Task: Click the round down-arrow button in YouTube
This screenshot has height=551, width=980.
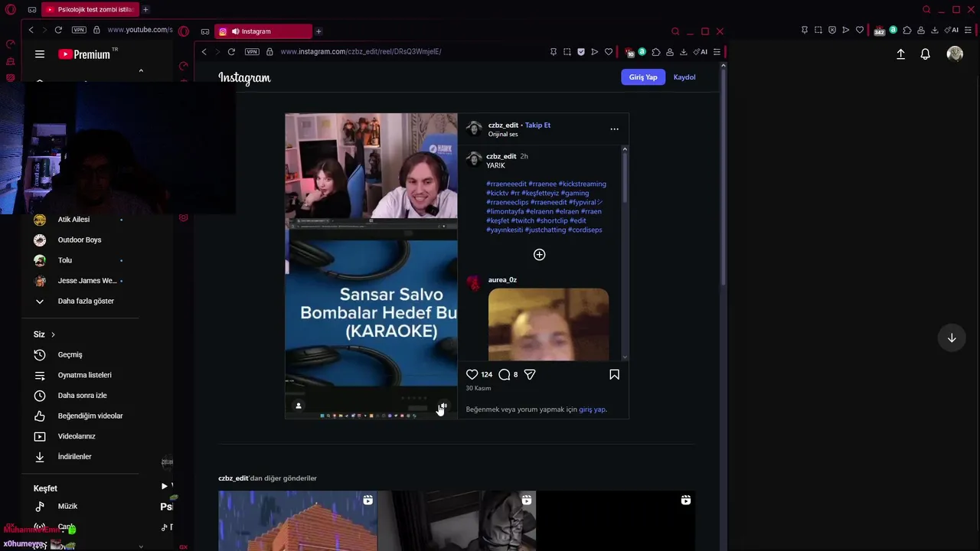Action: point(952,338)
